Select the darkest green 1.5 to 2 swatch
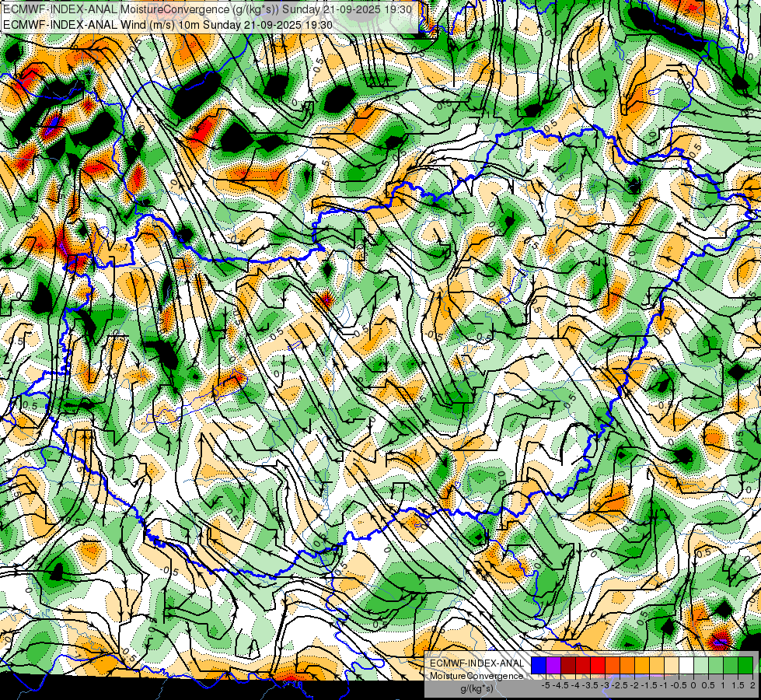The image size is (761, 700). [x=745, y=666]
